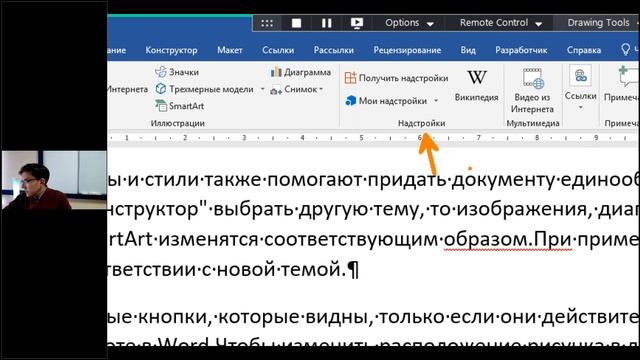Screen dimensions: 640x360
Task: Insert a Диаграмма chart
Action: pyautogui.click(x=300, y=72)
